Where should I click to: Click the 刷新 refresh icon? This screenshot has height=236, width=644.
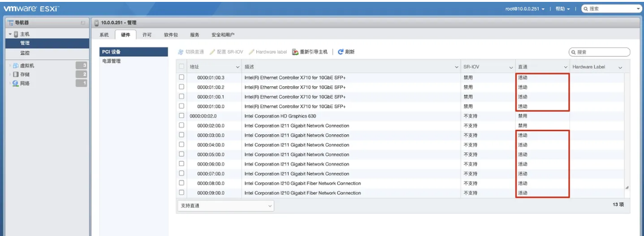pos(340,52)
